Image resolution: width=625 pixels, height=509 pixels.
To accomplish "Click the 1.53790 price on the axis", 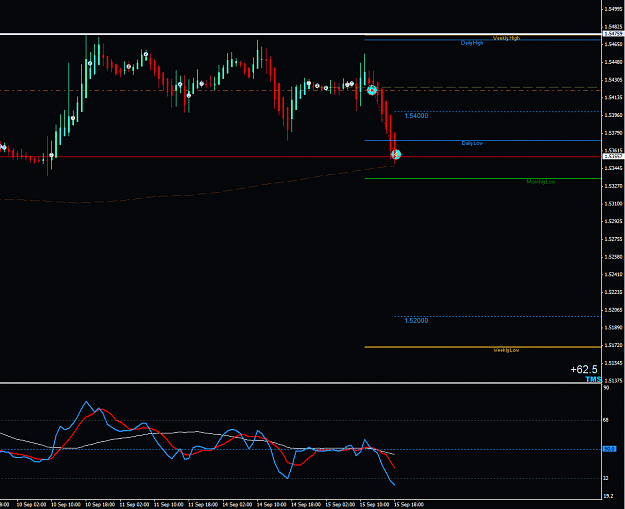I will coord(613,133).
